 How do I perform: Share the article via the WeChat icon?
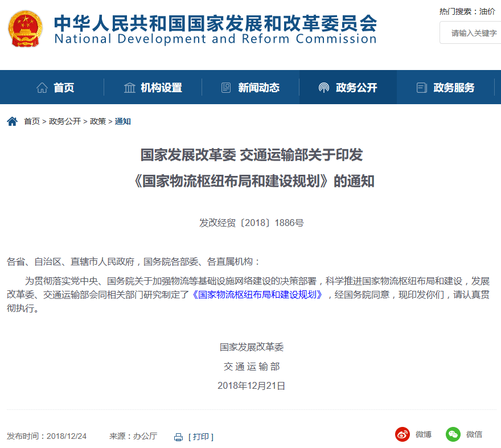[x=453, y=434]
